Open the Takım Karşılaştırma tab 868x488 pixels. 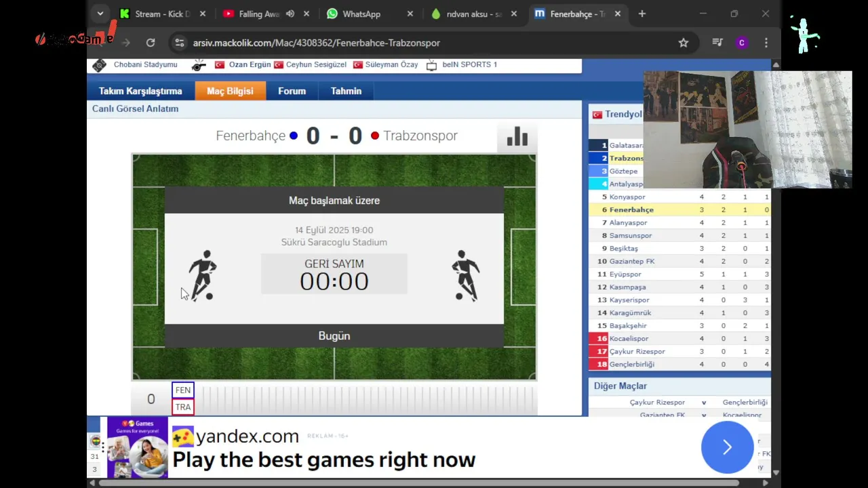[x=140, y=91]
